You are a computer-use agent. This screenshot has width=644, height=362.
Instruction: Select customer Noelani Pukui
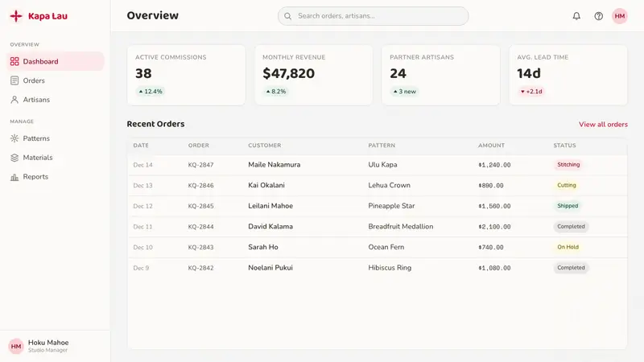[270, 267]
